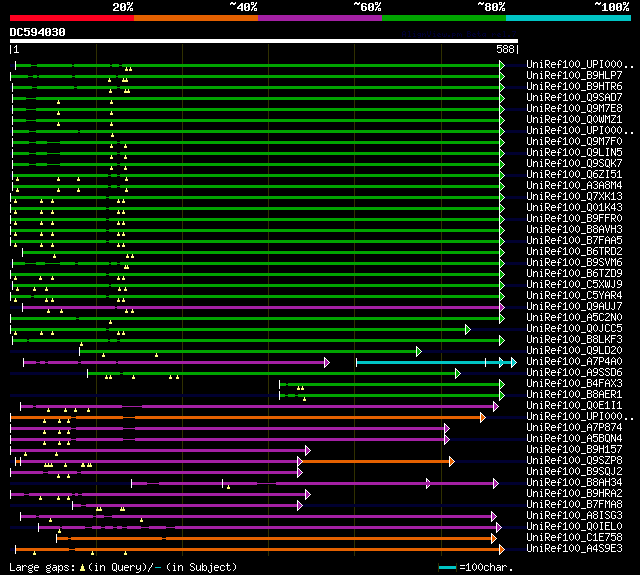
Task: Click the orange arrowhead ending C1E758's alignment
Action: [494, 539]
